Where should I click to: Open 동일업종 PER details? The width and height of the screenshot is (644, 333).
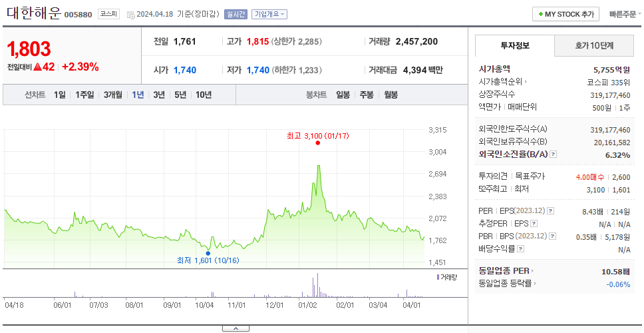506,271
